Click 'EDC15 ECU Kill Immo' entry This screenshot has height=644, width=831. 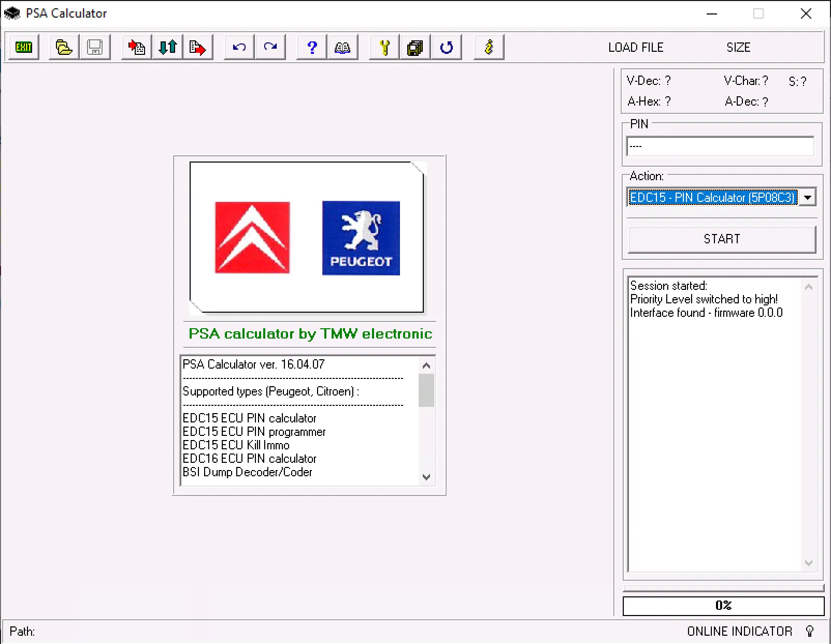pyautogui.click(x=236, y=445)
